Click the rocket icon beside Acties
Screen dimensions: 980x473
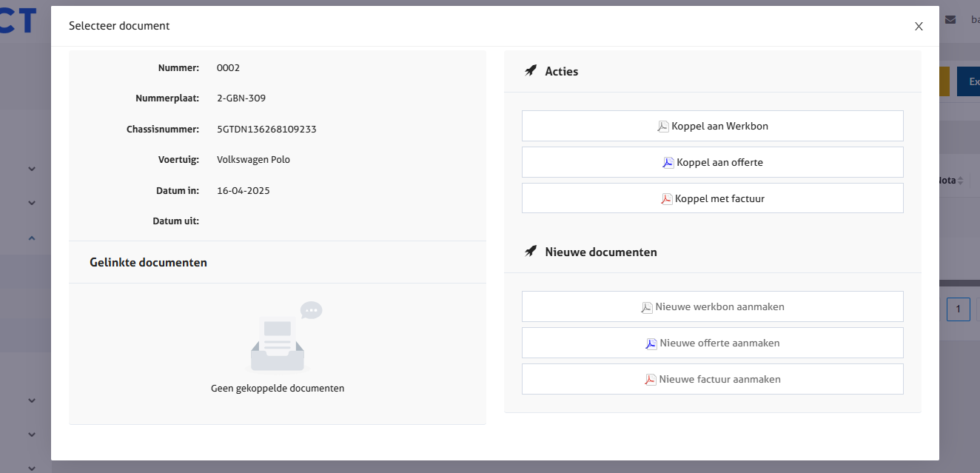pos(530,72)
